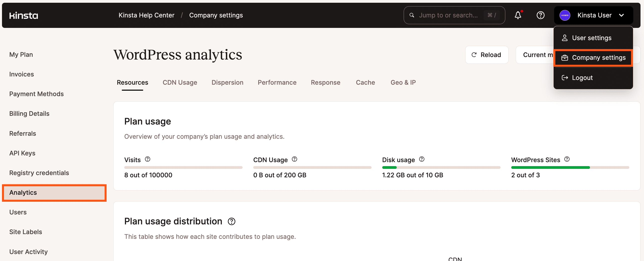
Task: Select User settings from menu
Action: pos(593,38)
